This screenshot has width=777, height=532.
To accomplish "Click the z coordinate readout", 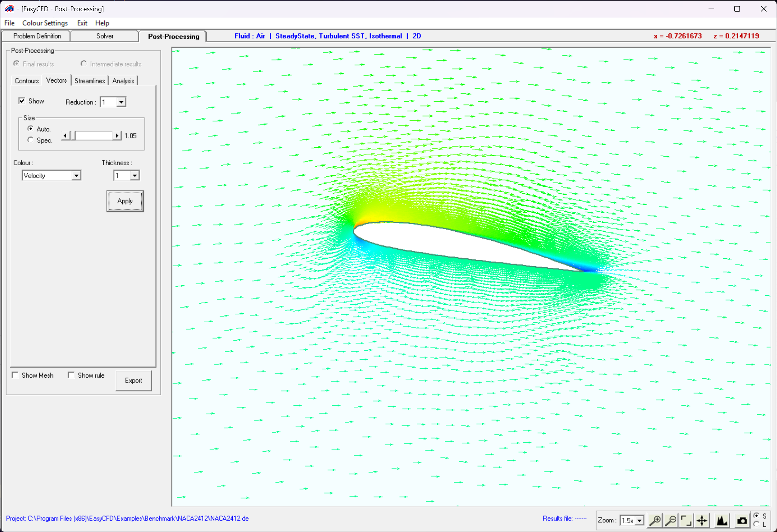I will pyautogui.click(x=736, y=36).
